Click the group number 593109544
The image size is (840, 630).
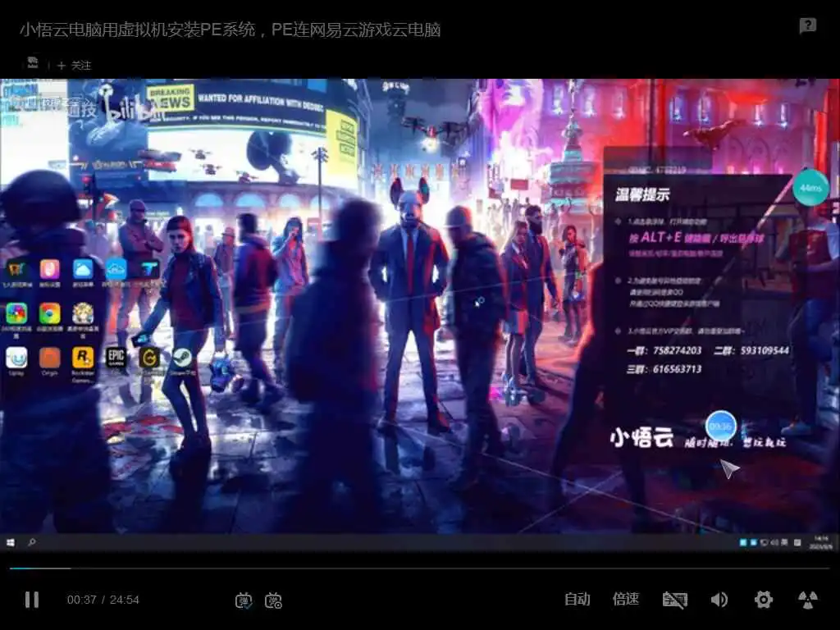pos(765,350)
